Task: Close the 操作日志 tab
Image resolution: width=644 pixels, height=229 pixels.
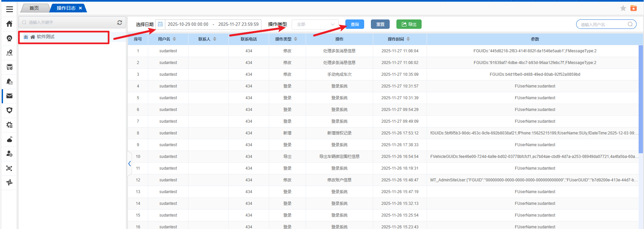Action: coord(80,8)
